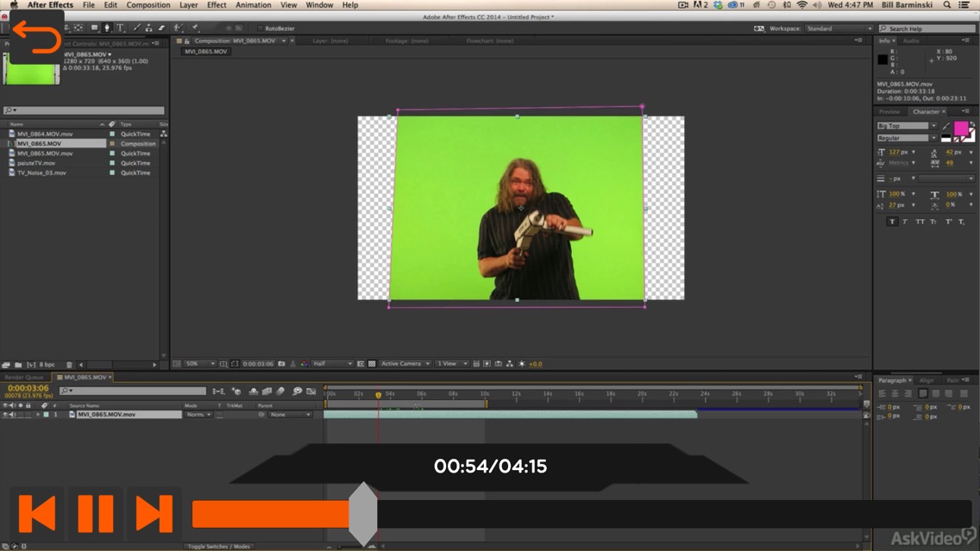Click the Region of Interest icon

point(361,364)
